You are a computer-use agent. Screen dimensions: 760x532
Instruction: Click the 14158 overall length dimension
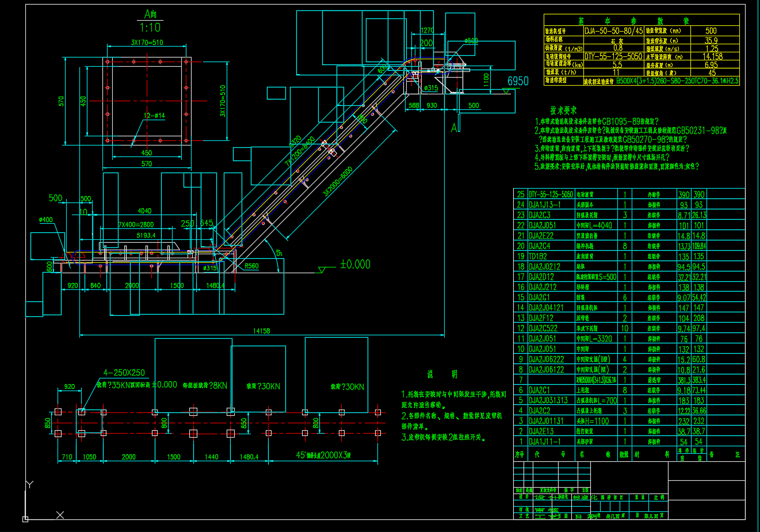click(261, 331)
